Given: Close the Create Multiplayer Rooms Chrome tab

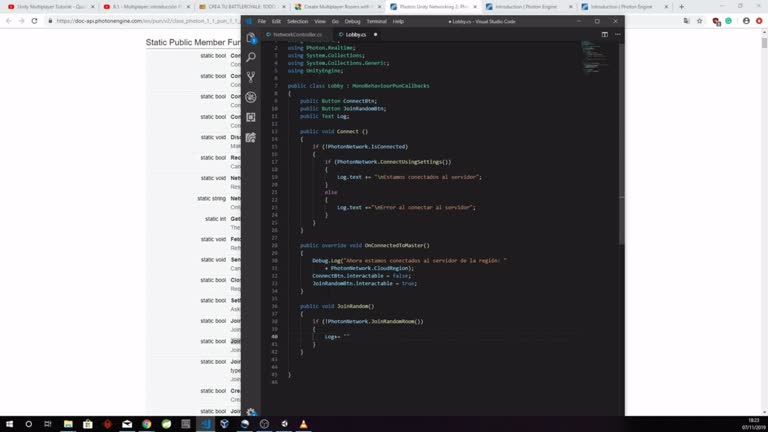Looking at the screenshot, I should [379, 7].
